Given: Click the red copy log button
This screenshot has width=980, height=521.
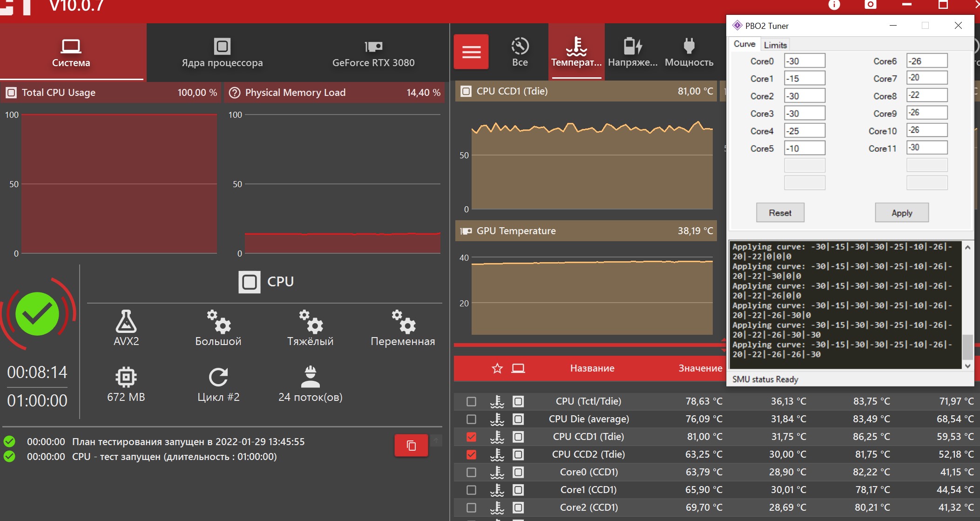Looking at the screenshot, I should (x=411, y=446).
